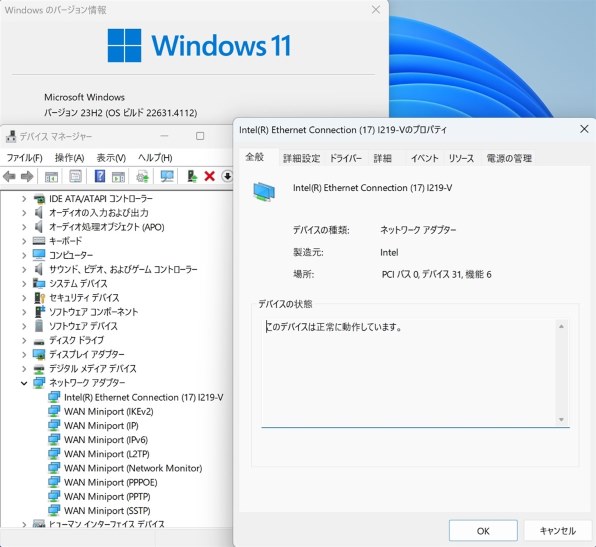Click the red X uninstall device icon
This screenshot has width=596, height=547.
(x=209, y=176)
